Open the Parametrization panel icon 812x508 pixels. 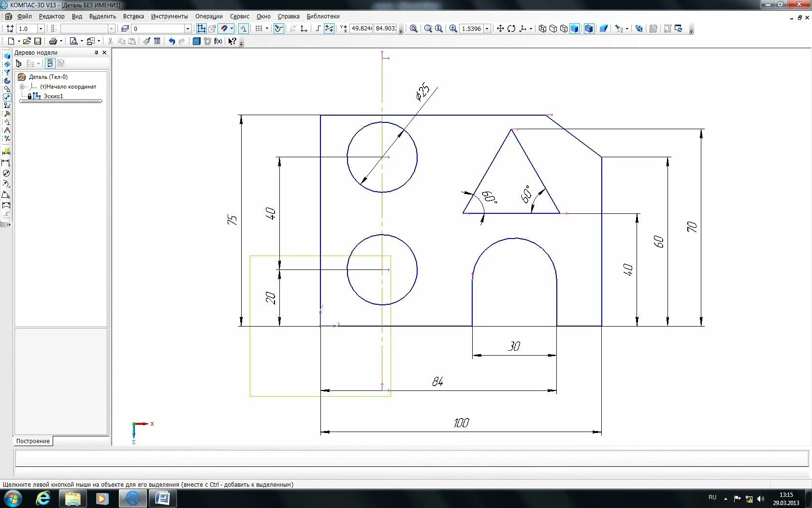tap(7, 121)
